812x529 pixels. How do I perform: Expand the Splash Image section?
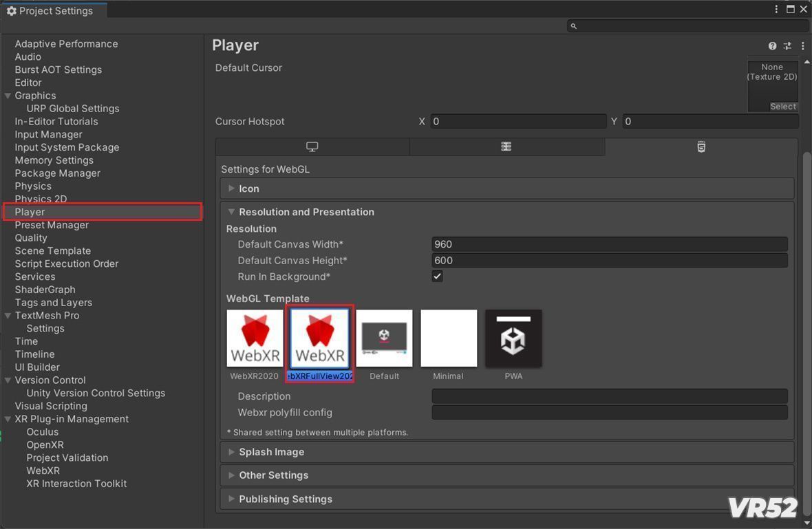(x=507, y=452)
